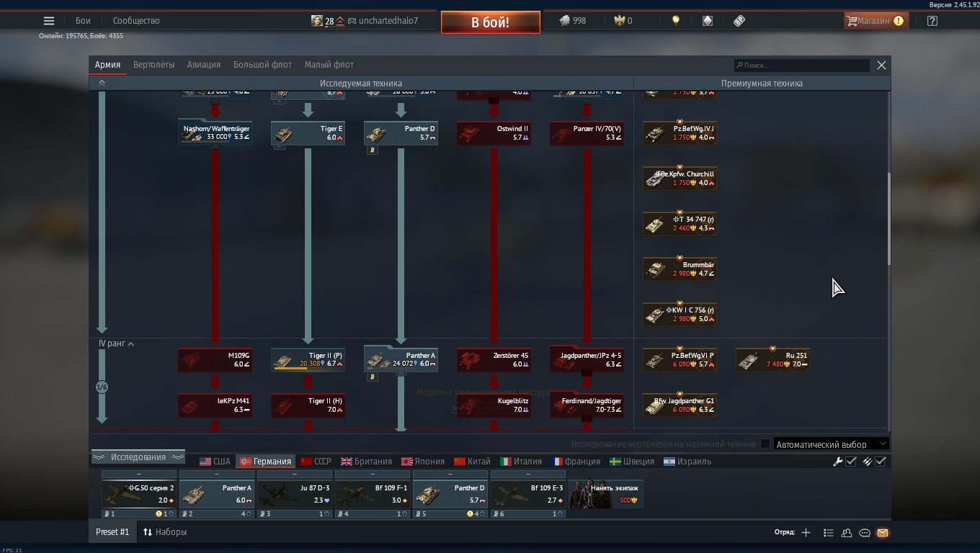Select the T 34 747 (r) premium vehicle
The height and width of the screenshot is (553, 980).
point(680,223)
